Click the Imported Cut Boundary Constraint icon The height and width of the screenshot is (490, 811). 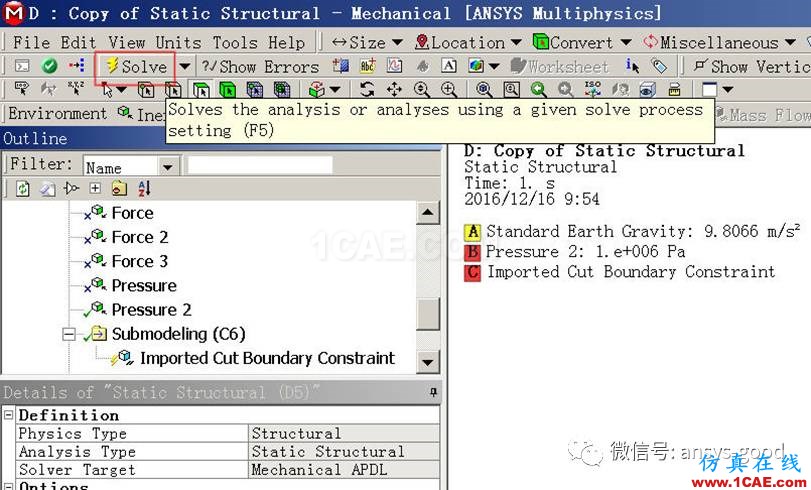coord(122,358)
